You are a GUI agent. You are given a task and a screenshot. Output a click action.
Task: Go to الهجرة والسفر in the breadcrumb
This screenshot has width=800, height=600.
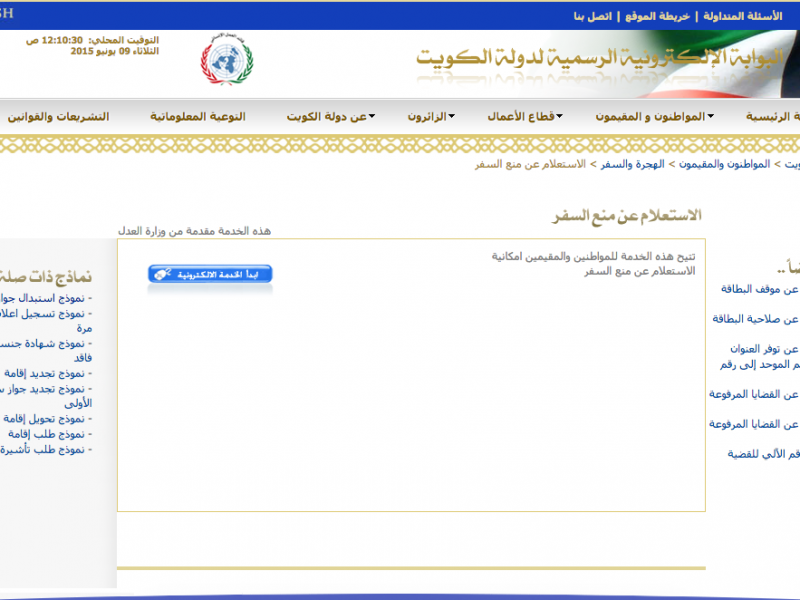(x=633, y=164)
